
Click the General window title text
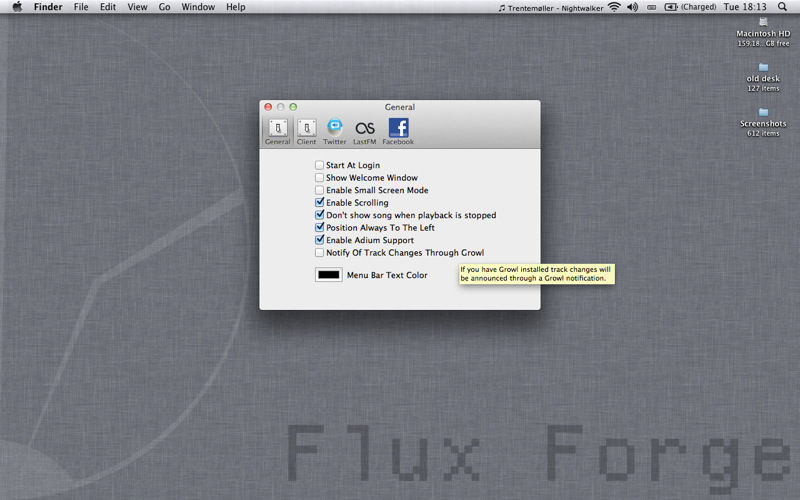(399, 107)
